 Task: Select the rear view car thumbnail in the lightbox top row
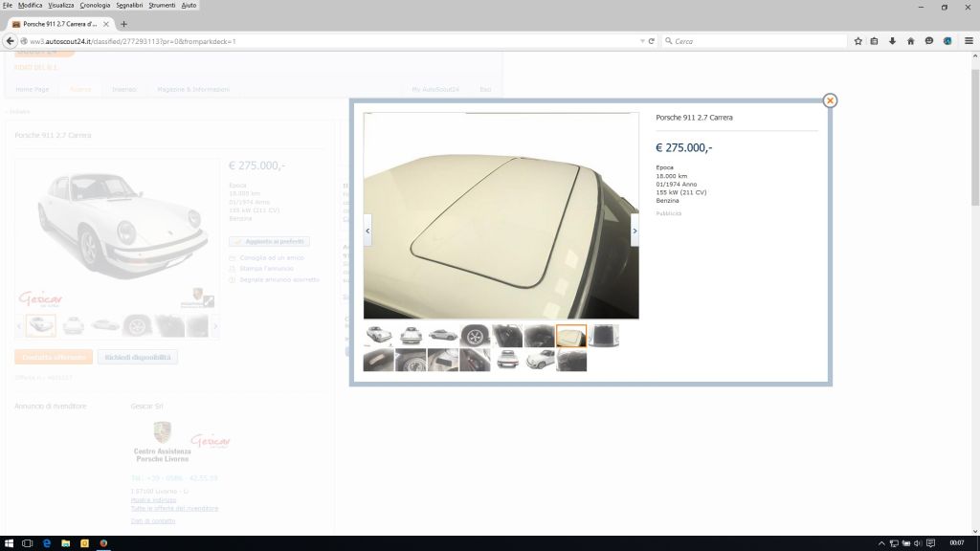click(411, 336)
